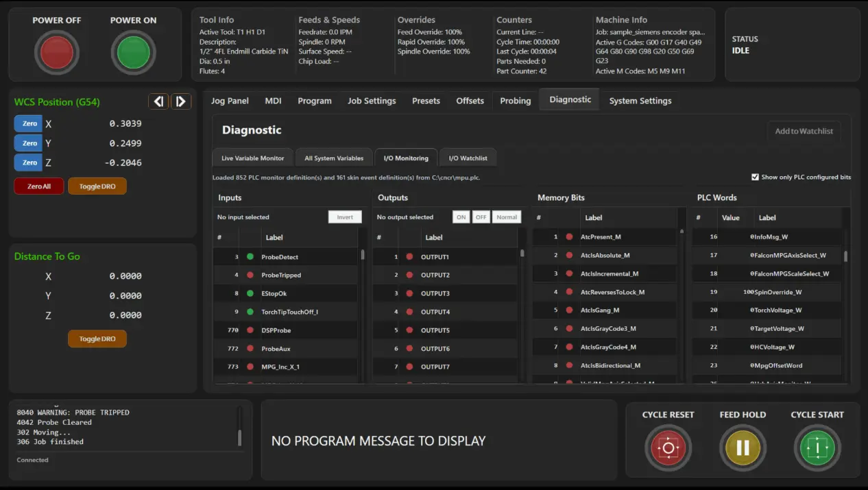868x490 pixels.
Task: Select the TorchTipTouchOff_I input row
Action: click(x=285, y=312)
